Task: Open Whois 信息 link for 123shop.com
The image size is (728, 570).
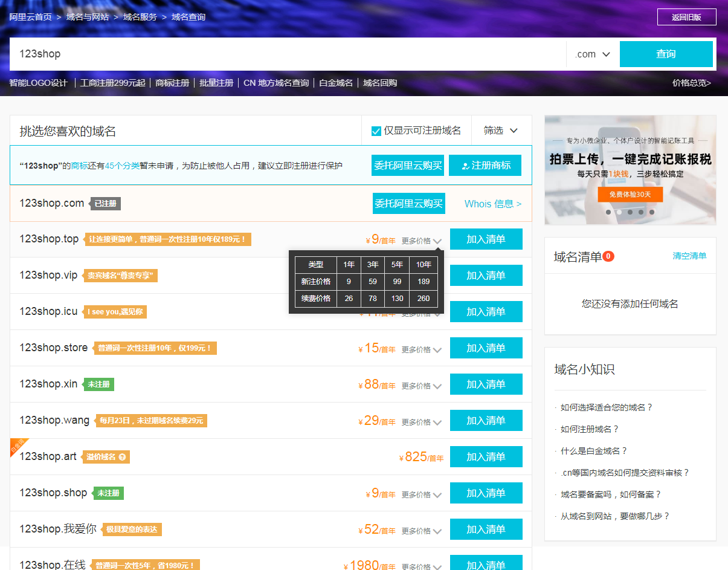Action: (x=493, y=204)
